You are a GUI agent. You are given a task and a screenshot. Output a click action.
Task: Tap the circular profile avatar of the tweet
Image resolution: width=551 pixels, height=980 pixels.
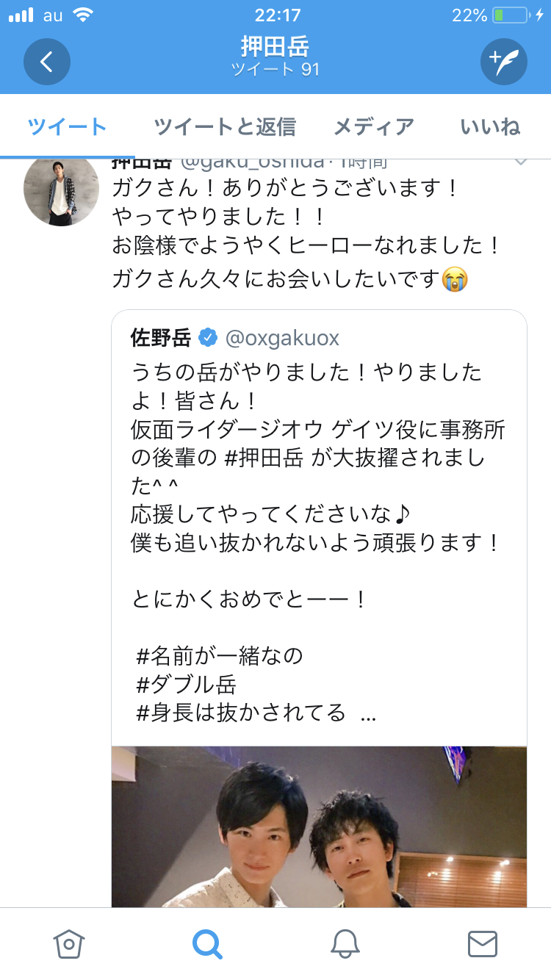pos(61,190)
